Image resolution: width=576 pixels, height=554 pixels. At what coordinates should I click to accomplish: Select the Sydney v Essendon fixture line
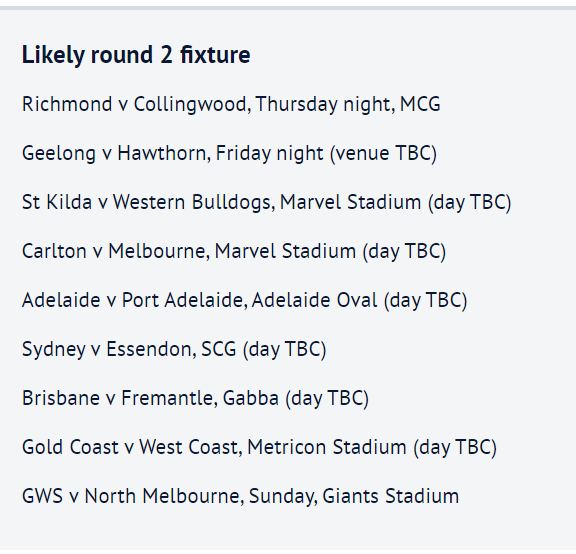(174, 349)
